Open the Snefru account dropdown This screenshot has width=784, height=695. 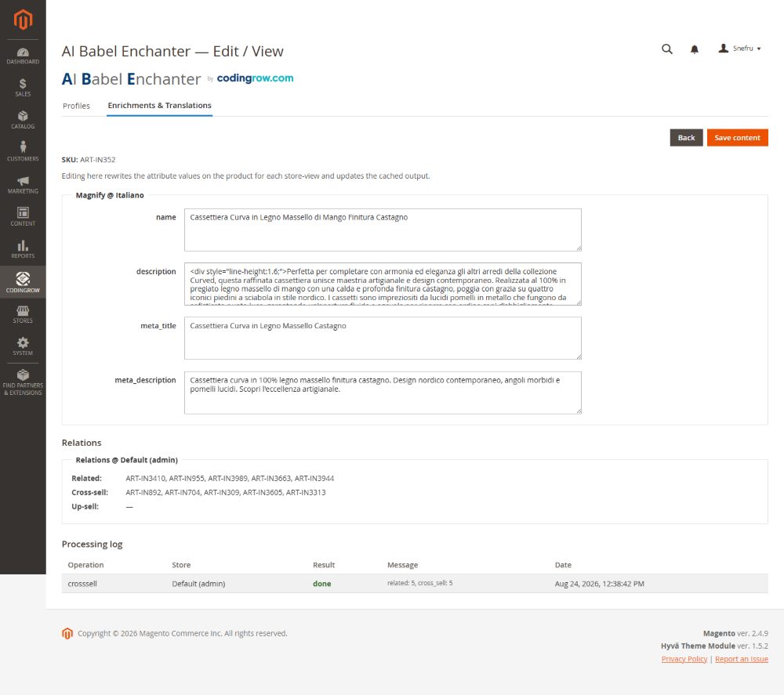[739, 49]
